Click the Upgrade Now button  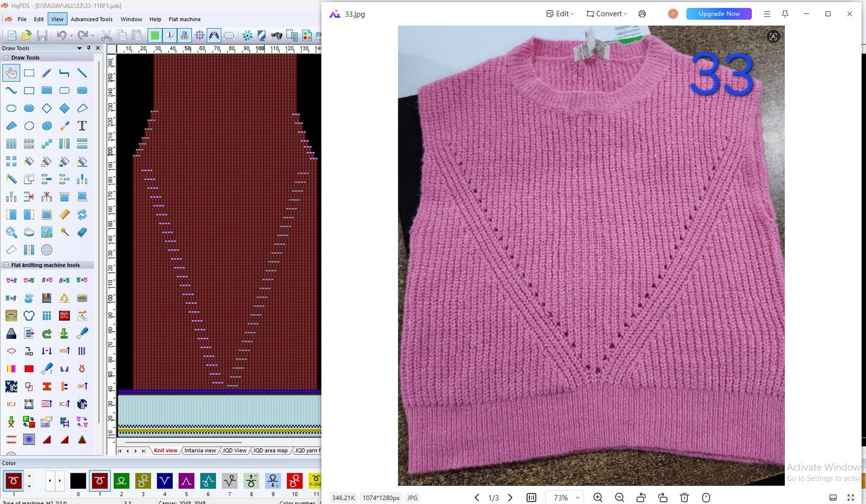click(x=718, y=14)
